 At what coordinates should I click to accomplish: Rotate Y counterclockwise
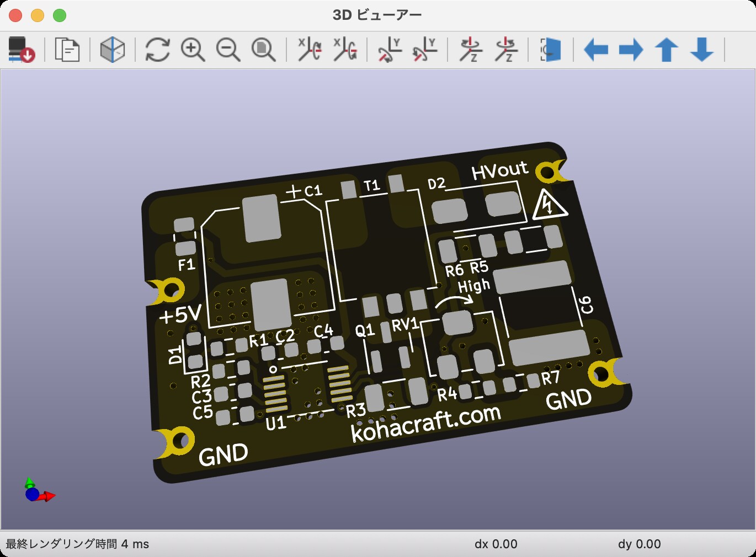pyautogui.click(x=425, y=50)
